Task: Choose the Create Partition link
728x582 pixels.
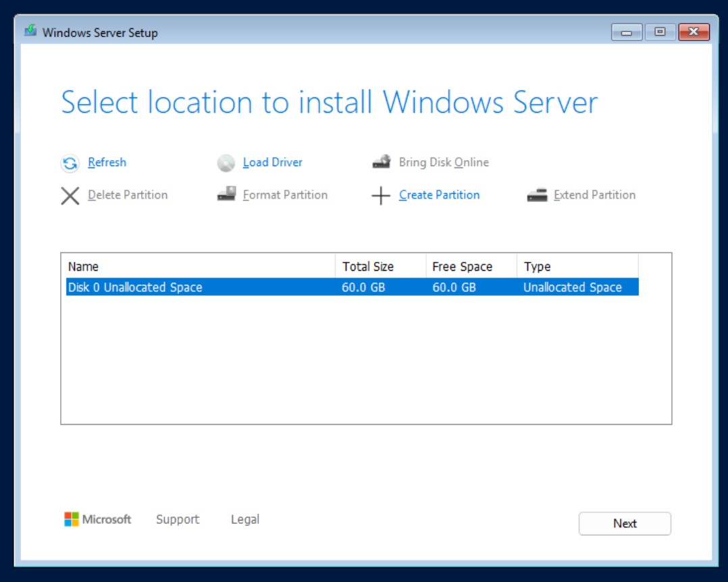Action: 439,195
